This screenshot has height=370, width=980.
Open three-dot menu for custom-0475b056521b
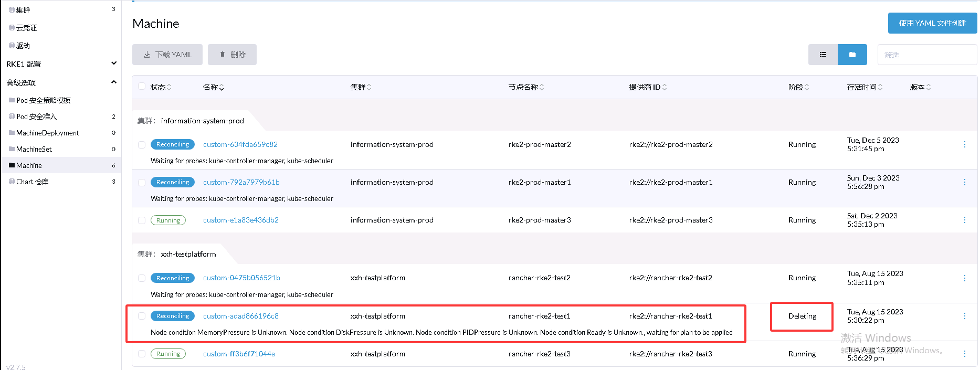[x=964, y=278]
